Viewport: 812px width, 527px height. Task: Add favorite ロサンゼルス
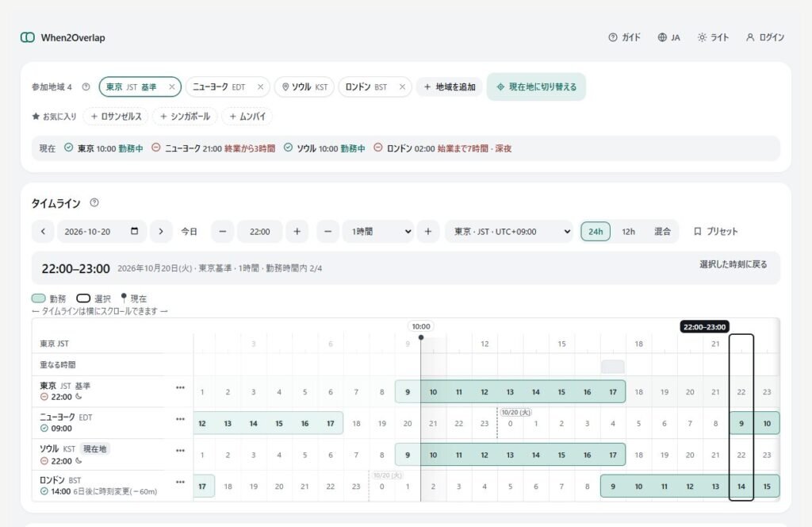point(116,117)
